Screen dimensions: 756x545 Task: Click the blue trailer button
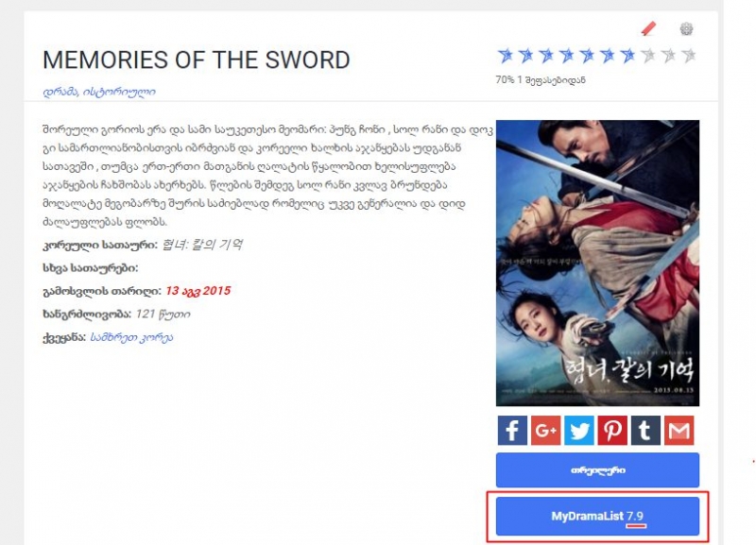(x=597, y=469)
